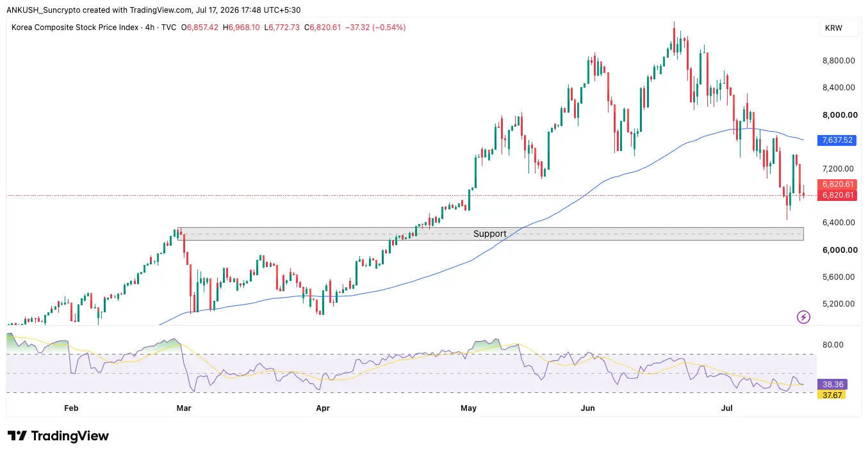
Task: Click the −37.32 (−0.54%) change value
Action: (375, 28)
